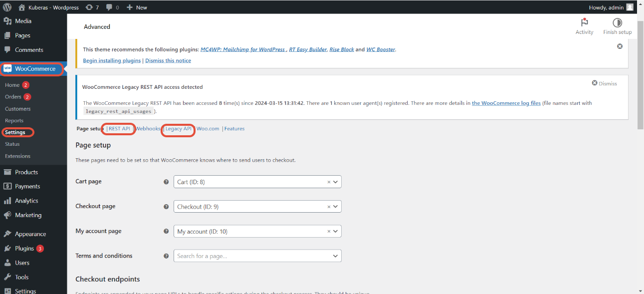Viewport: 644px width, 294px height.
Task: Click the Plugins plug icon
Action: click(x=7, y=248)
